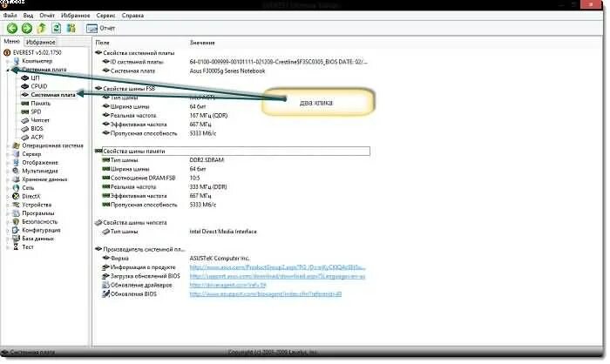Image resolution: width=610 pixels, height=364 pixels.
Task: Open the Вид menu
Action: (28, 16)
